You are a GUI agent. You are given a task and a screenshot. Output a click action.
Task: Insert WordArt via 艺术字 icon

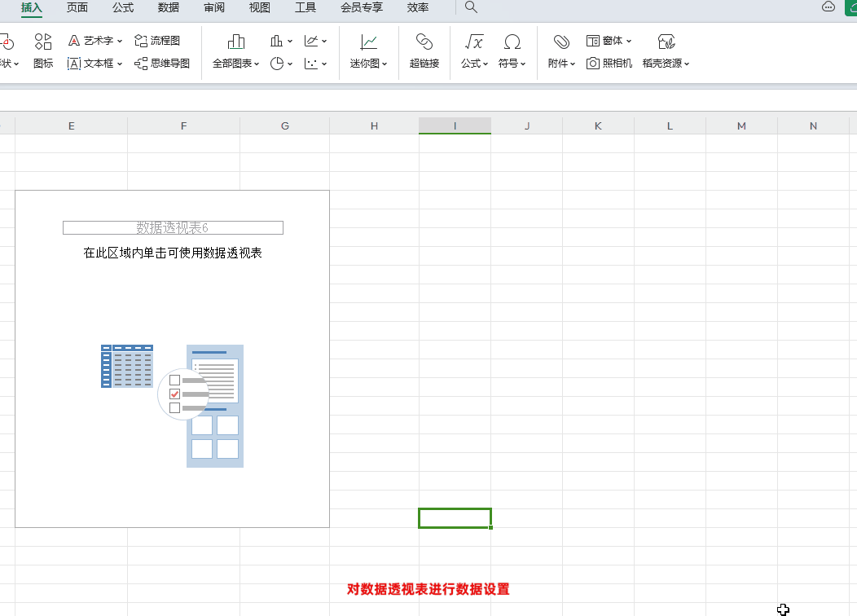point(74,41)
